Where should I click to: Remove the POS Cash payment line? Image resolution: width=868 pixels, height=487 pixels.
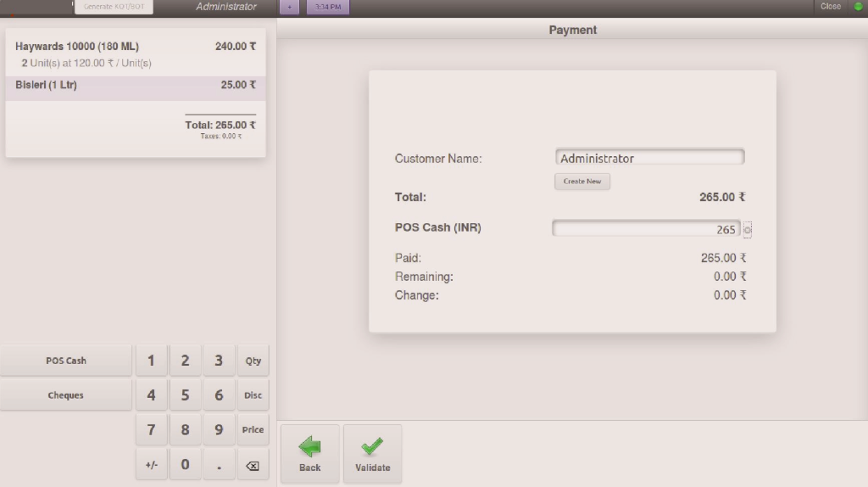(x=748, y=229)
